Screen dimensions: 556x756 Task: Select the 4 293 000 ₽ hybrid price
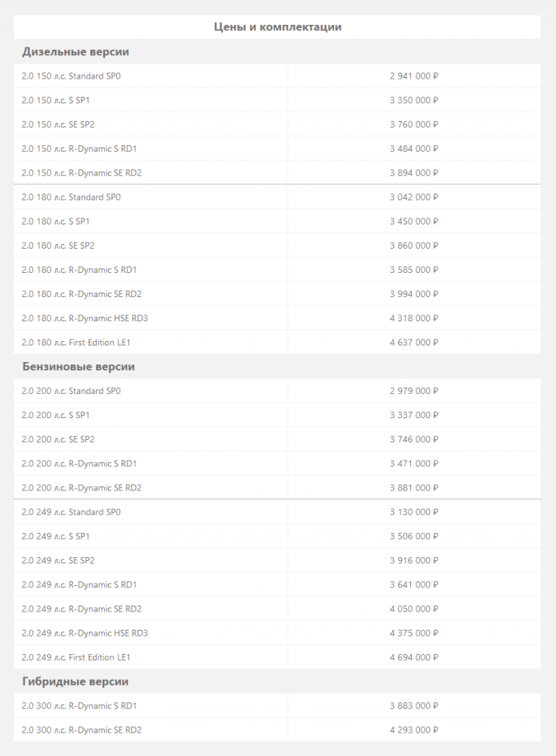[x=414, y=730]
